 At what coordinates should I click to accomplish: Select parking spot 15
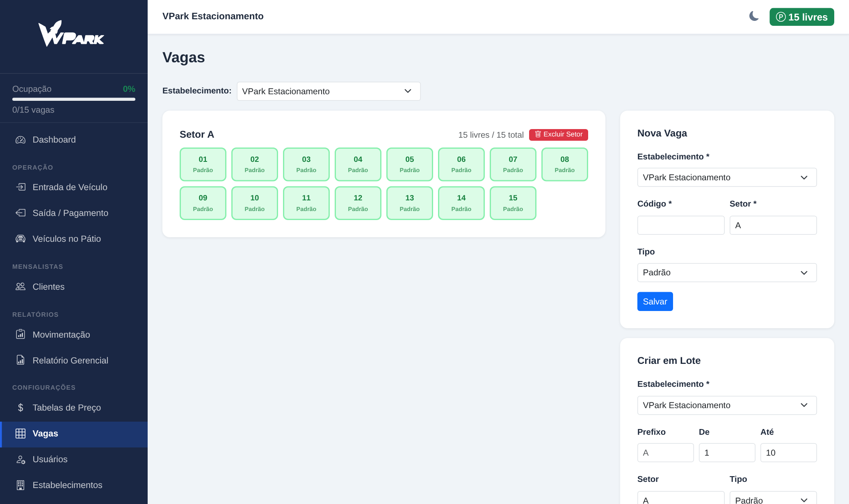click(513, 203)
